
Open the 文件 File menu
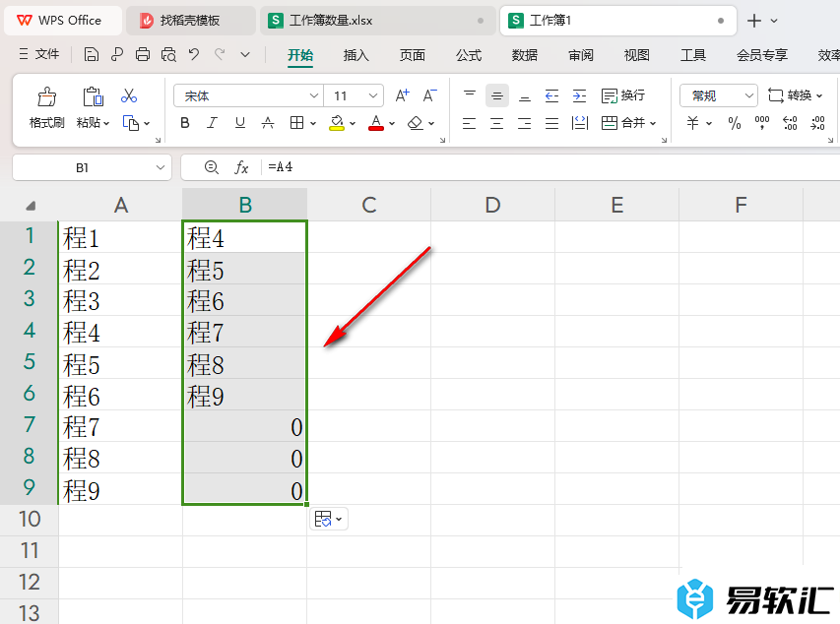tap(39, 54)
